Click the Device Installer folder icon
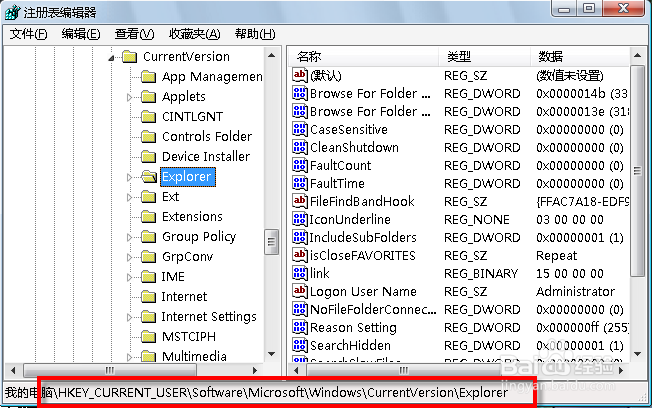 tap(148, 156)
